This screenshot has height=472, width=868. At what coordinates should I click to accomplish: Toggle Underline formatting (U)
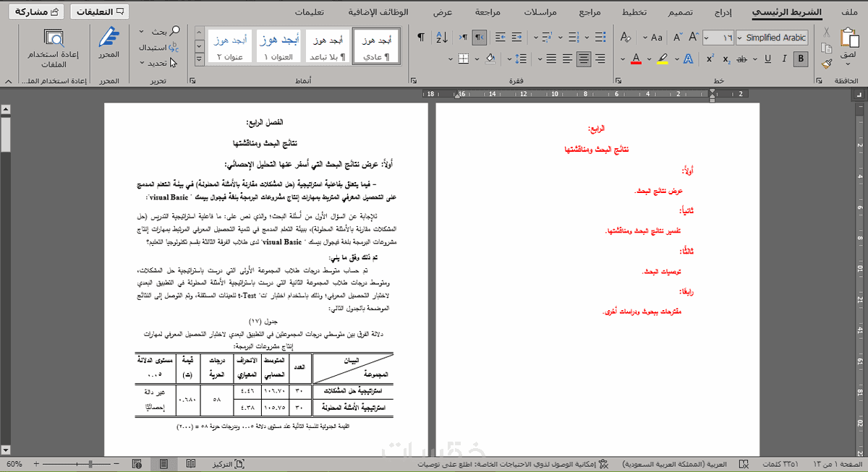[x=767, y=59]
